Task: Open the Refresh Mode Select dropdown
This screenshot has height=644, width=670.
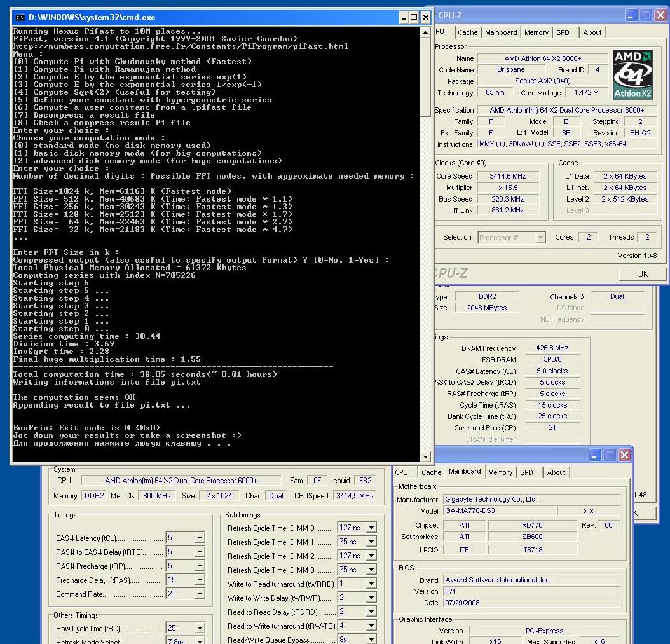Action: [x=200, y=641]
